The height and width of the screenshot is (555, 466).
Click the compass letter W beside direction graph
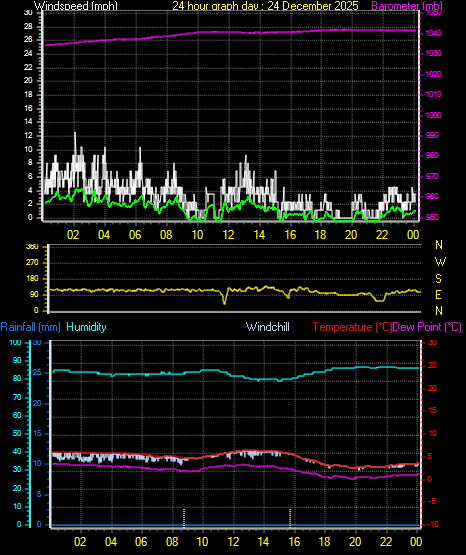[x=440, y=262]
